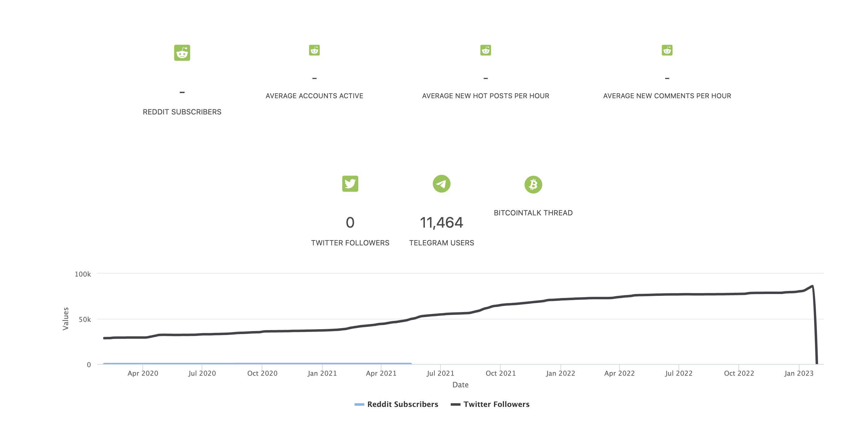Click the blue Reddit Subscribers legend swatch
Image resolution: width=868 pixels, height=432 pixels.
click(359, 404)
